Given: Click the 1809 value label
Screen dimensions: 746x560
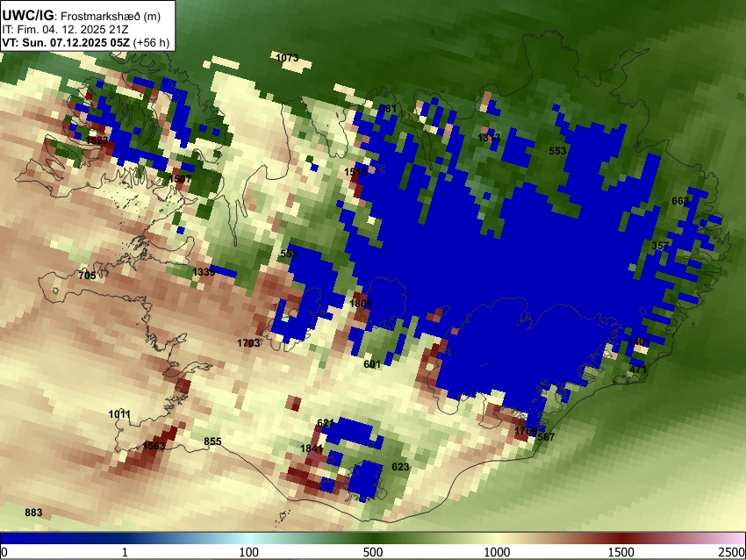Looking at the screenshot, I should (x=361, y=304).
